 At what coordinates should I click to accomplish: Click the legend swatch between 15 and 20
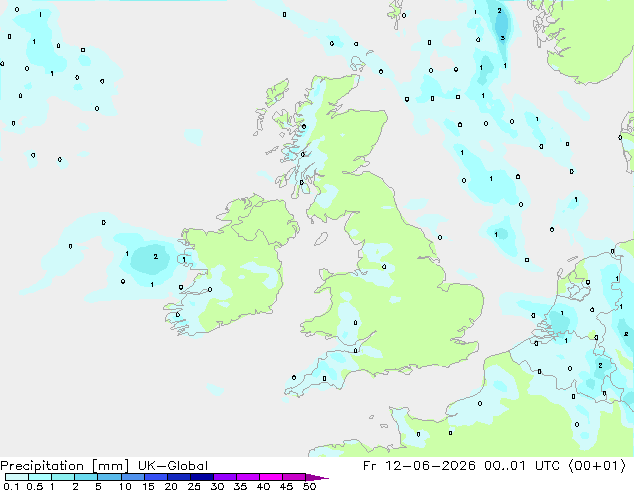click(x=155, y=477)
